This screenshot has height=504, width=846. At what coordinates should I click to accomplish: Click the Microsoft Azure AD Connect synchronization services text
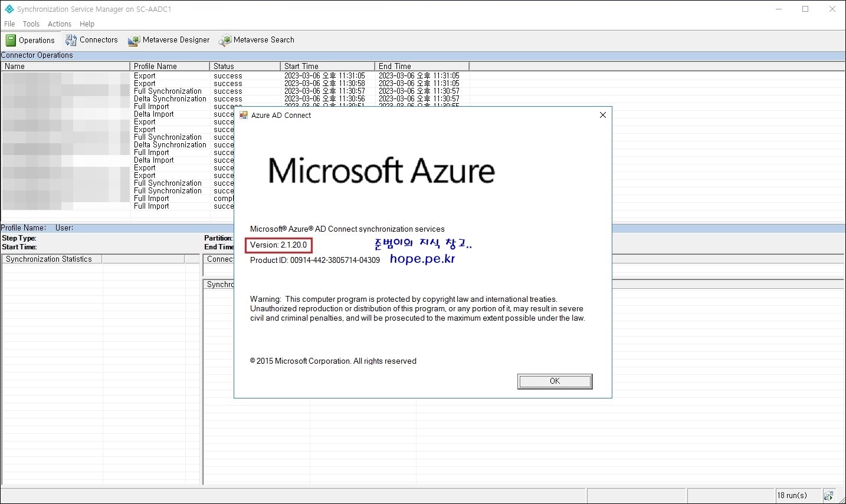pyautogui.click(x=347, y=229)
